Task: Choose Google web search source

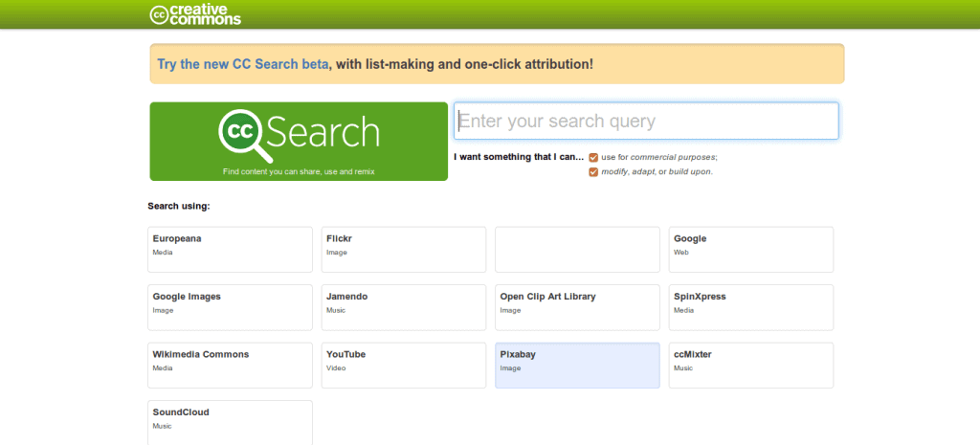Action: [750, 250]
